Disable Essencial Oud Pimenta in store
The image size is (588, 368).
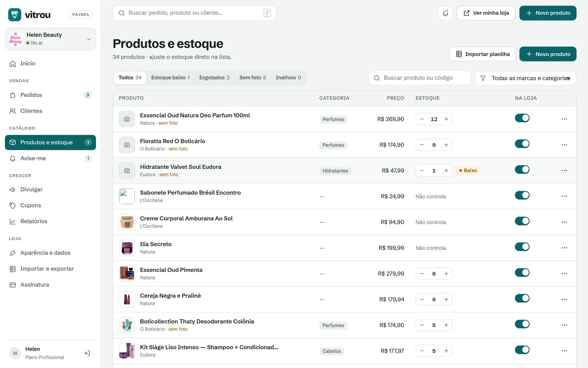coord(522,272)
